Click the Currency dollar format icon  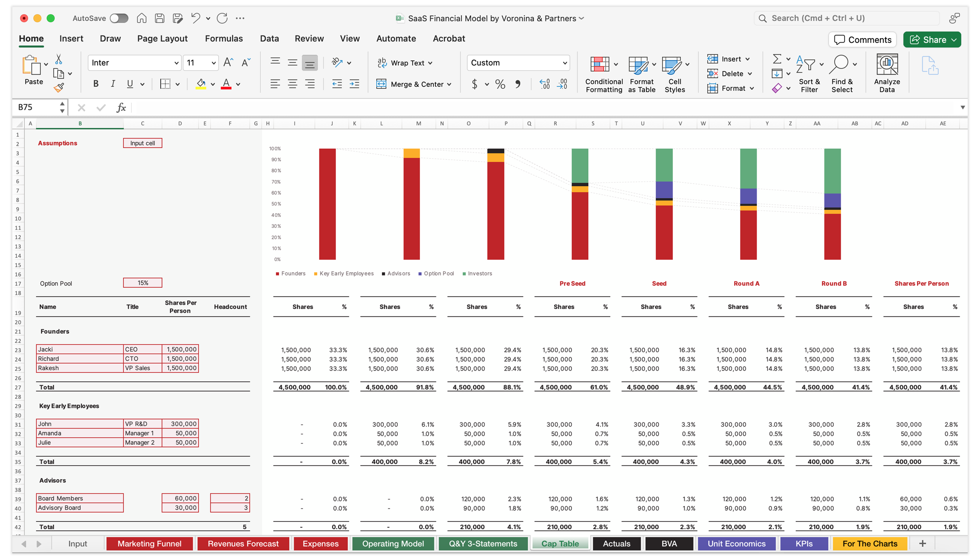(x=475, y=84)
